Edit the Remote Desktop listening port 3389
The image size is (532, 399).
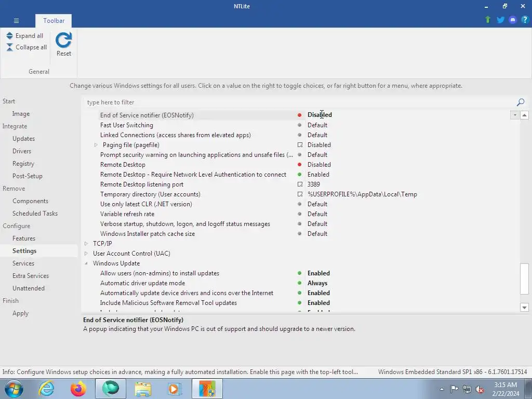click(x=313, y=184)
